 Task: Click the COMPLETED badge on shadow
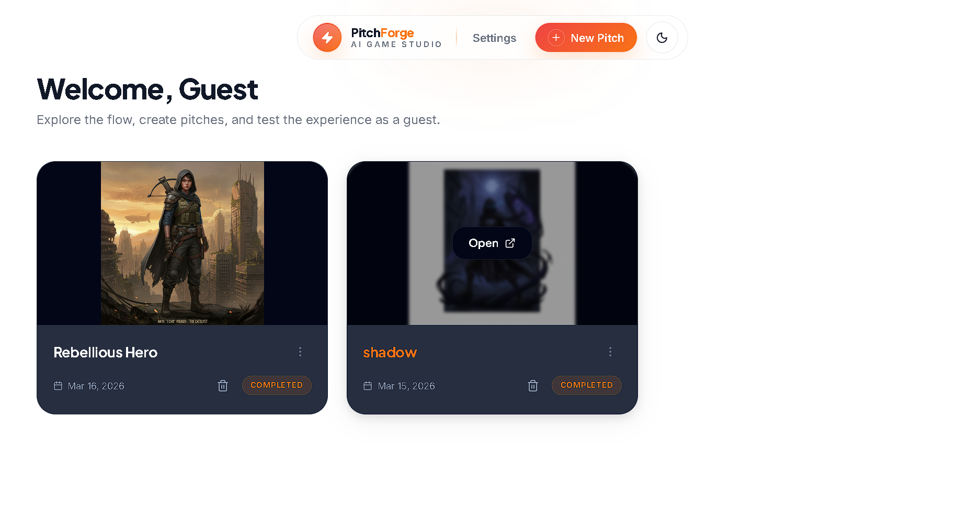click(x=587, y=385)
